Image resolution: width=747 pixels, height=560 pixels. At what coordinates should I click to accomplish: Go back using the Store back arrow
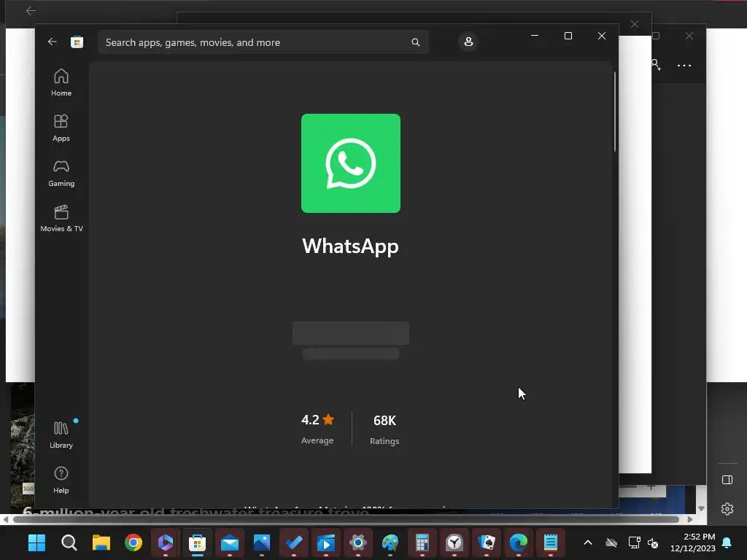click(53, 42)
